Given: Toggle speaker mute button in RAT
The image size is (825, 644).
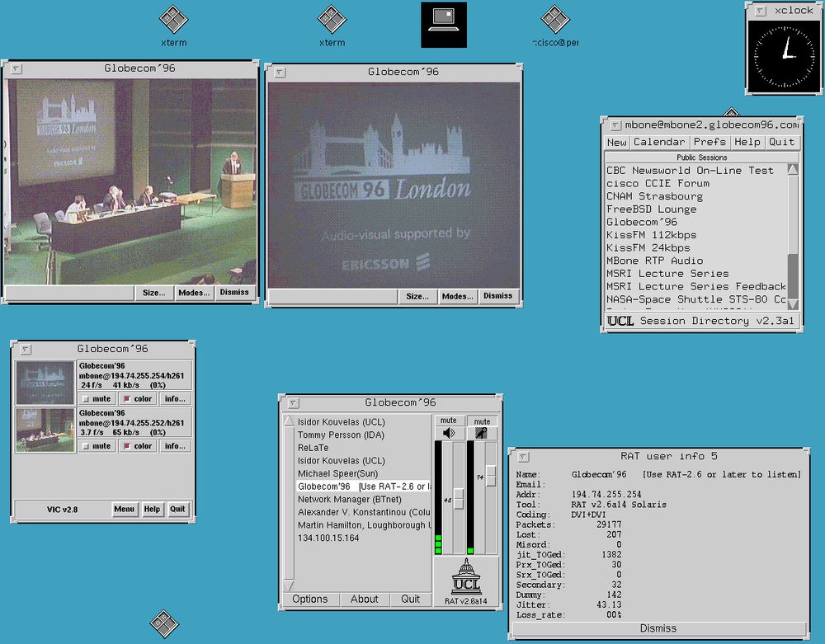Looking at the screenshot, I should 449,421.
